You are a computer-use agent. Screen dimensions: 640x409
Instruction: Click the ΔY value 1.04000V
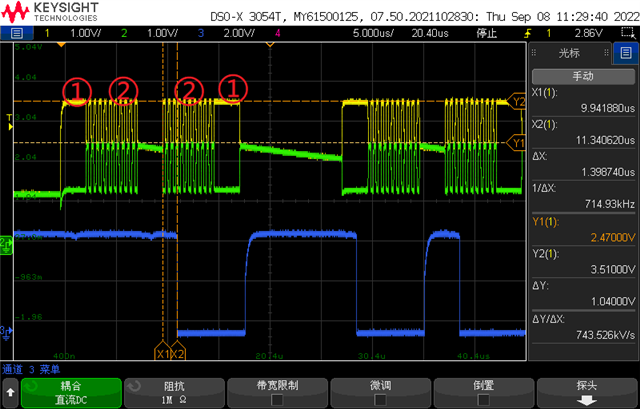(x=613, y=302)
